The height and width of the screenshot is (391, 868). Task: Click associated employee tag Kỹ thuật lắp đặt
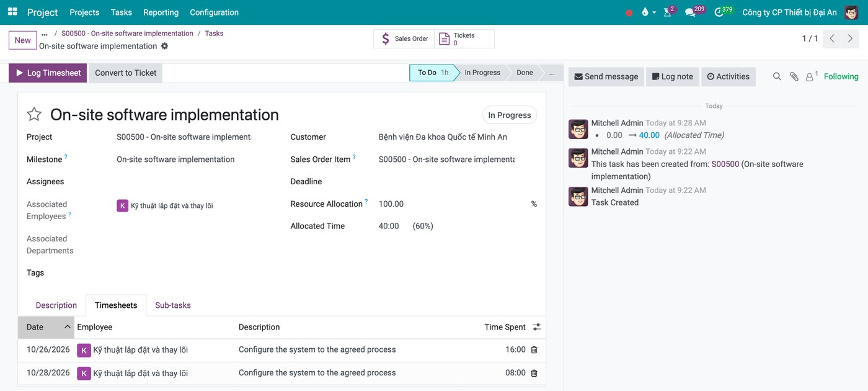tap(165, 205)
